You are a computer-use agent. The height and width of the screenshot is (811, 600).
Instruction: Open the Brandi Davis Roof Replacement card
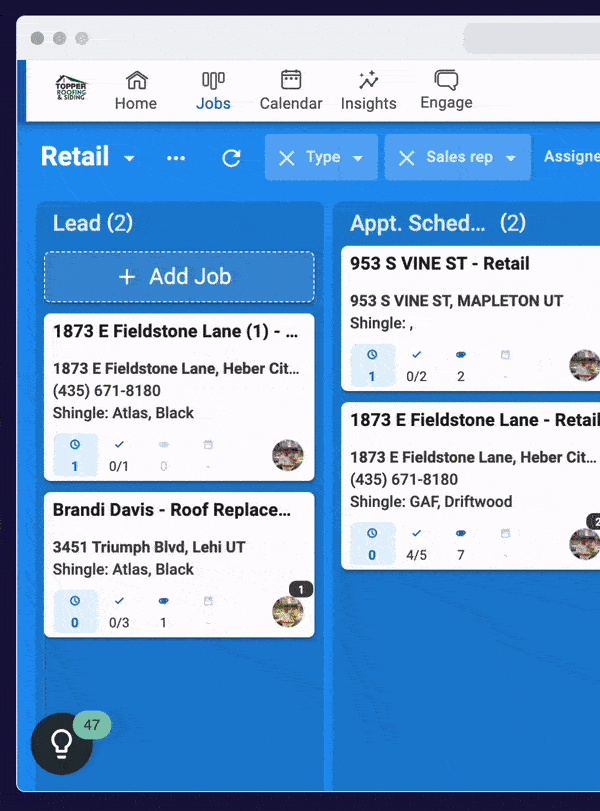click(x=172, y=510)
